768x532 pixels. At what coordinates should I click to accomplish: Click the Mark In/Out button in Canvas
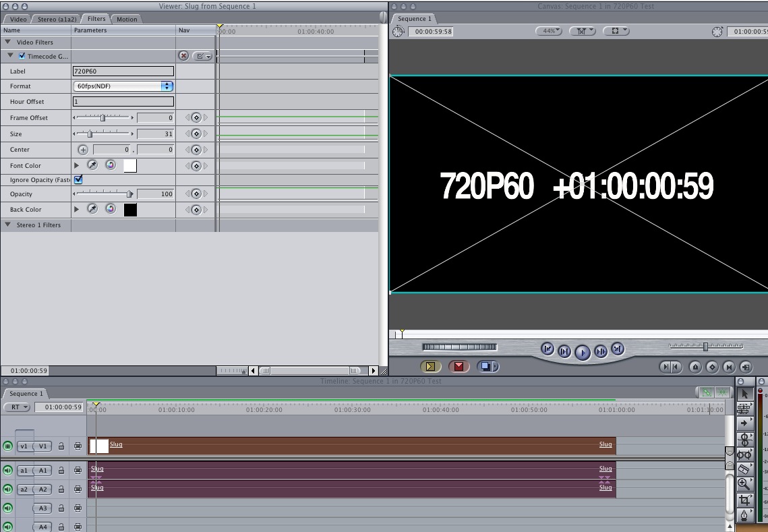click(670, 366)
